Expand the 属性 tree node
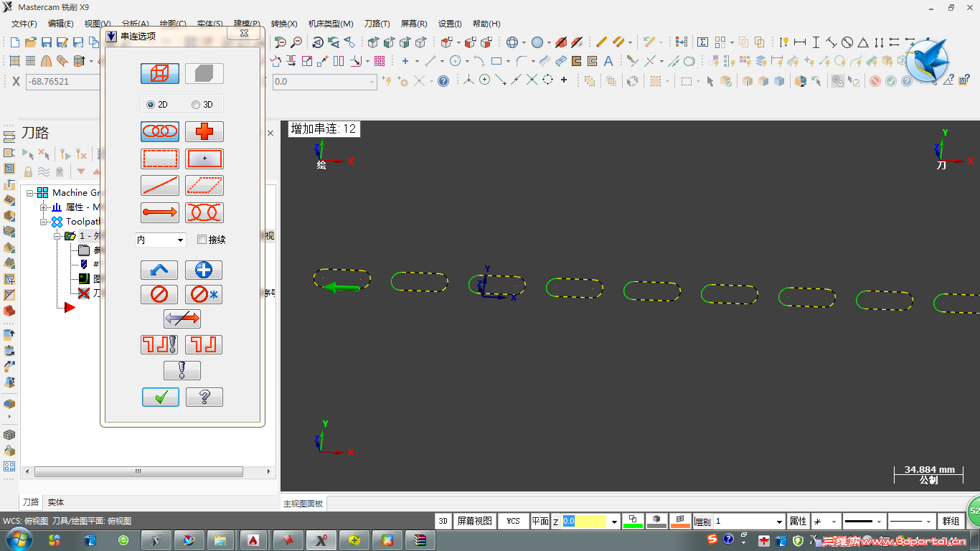This screenshot has height=551, width=980. coord(43,207)
